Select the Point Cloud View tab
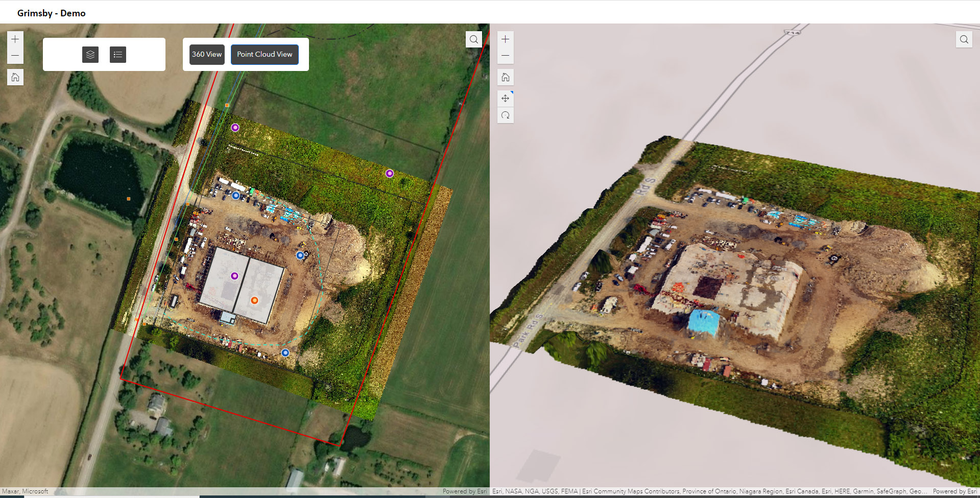Screen dimensions: 980x498 tap(265, 54)
